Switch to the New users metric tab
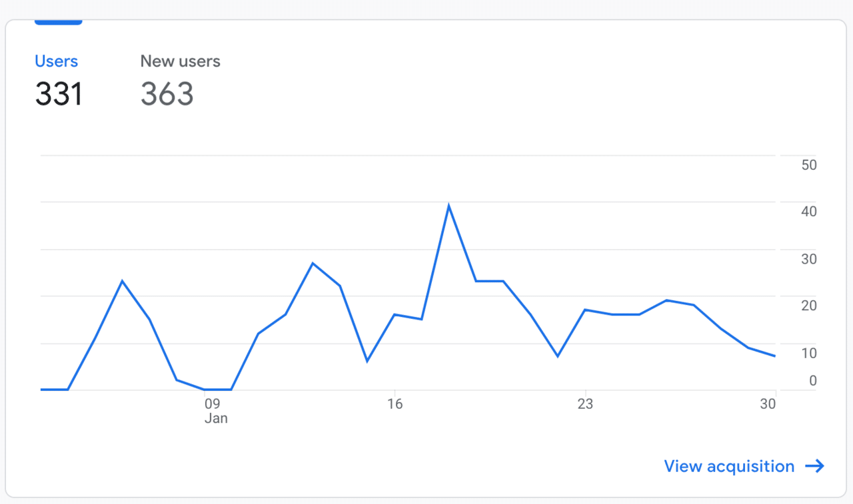This screenshot has height=504, width=853. click(180, 61)
